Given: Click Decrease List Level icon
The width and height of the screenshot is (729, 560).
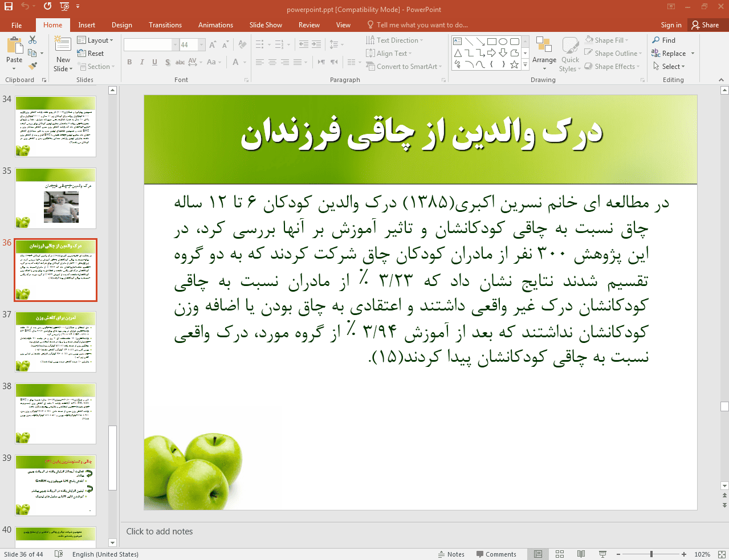Looking at the screenshot, I should [304, 44].
